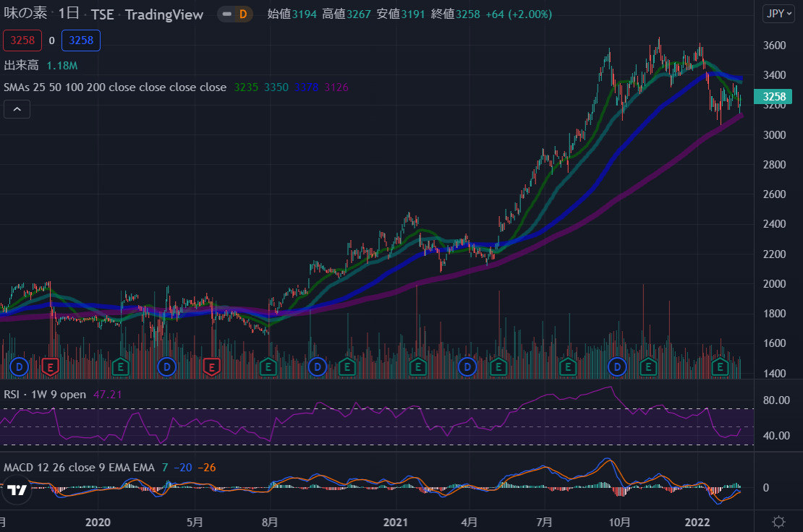The image size is (803, 532).
Task: Click the TSE exchange label
Action: point(103,14)
